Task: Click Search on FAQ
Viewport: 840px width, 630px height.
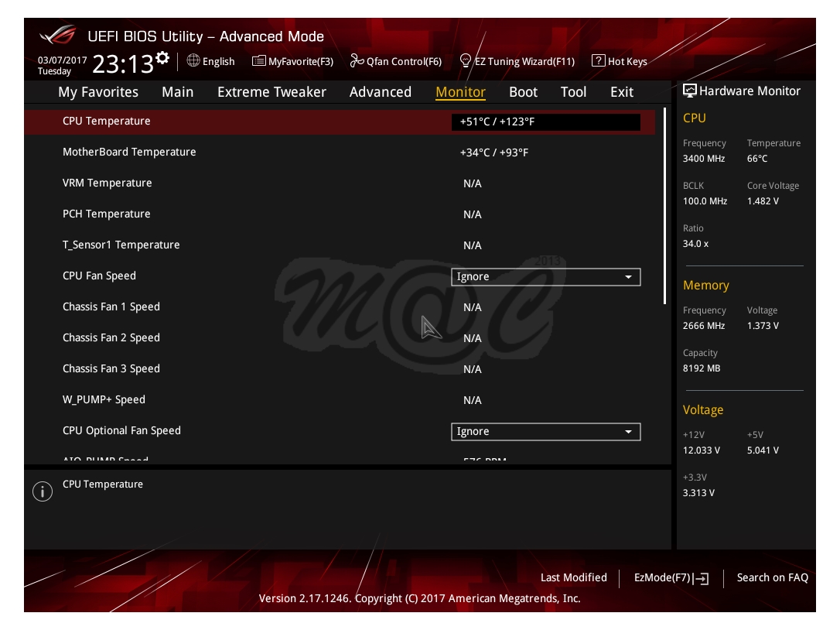Action: coord(772,577)
